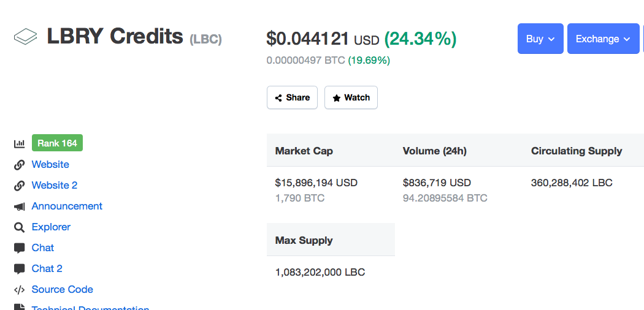Click the code brackets icon beside Source Code
Image resolution: width=644 pixels, height=310 pixels.
19,290
